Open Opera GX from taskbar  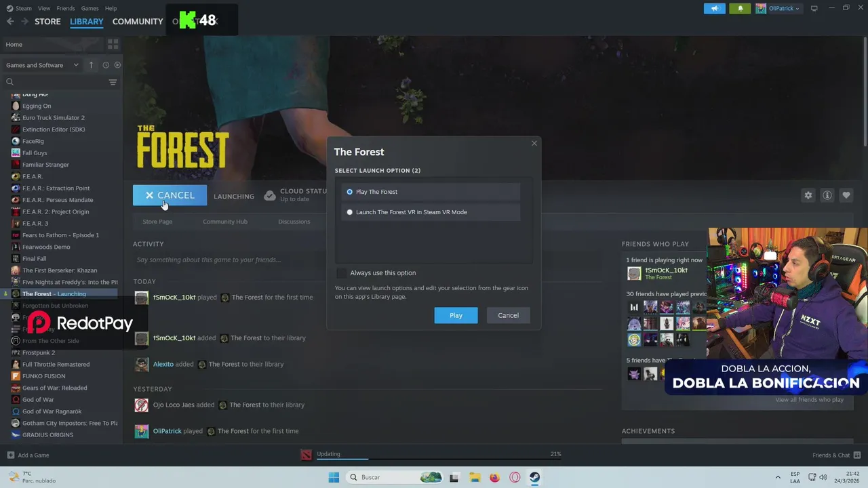click(x=515, y=477)
